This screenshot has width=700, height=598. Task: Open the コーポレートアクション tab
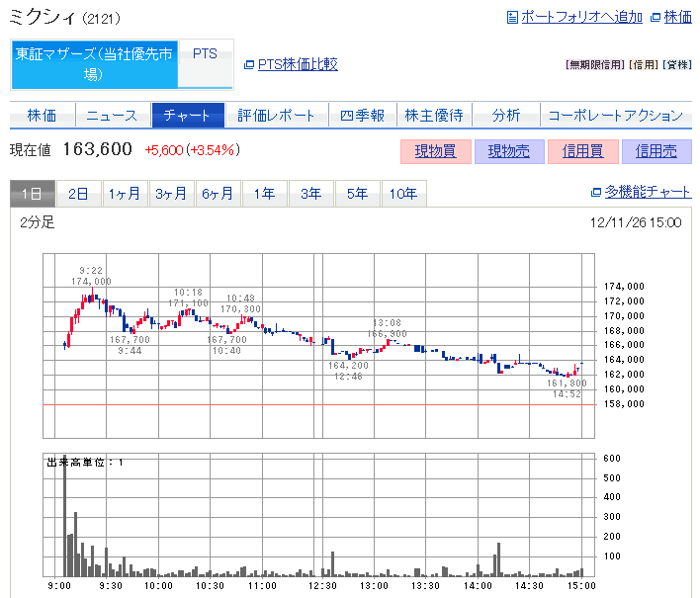(x=615, y=116)
